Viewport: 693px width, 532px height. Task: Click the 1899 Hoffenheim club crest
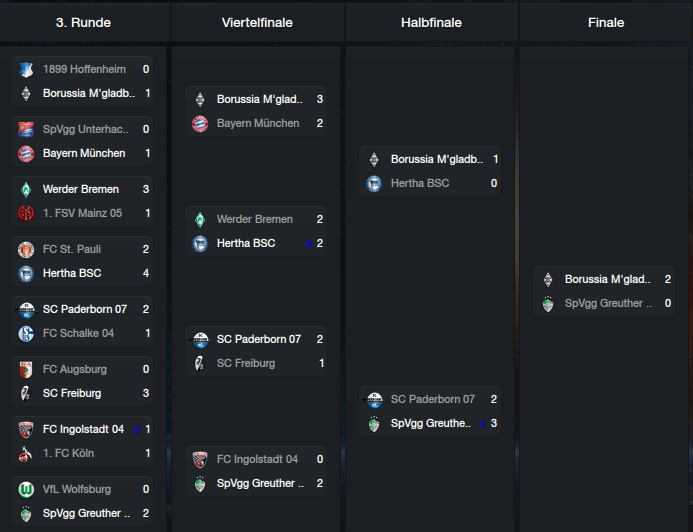point(26,69)
